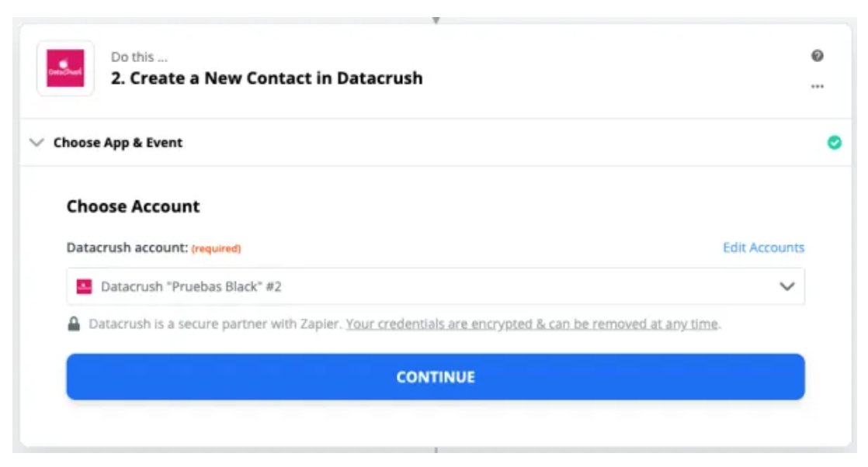Click the step connector arrow above the card
The image size is (868, 467).
(436, 20)
